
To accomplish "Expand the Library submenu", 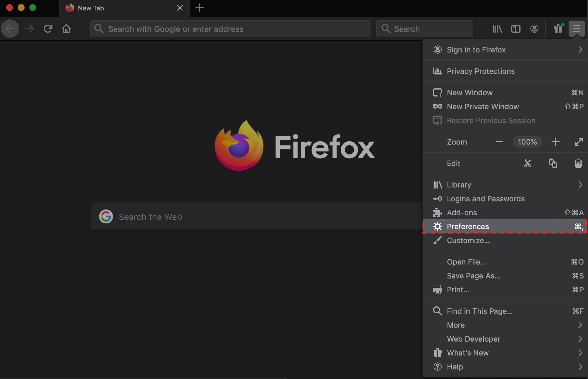I will 505,185.
